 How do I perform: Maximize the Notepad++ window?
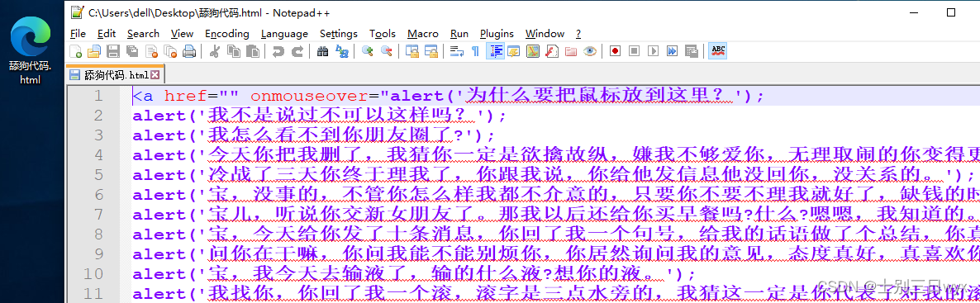[951, 12]
